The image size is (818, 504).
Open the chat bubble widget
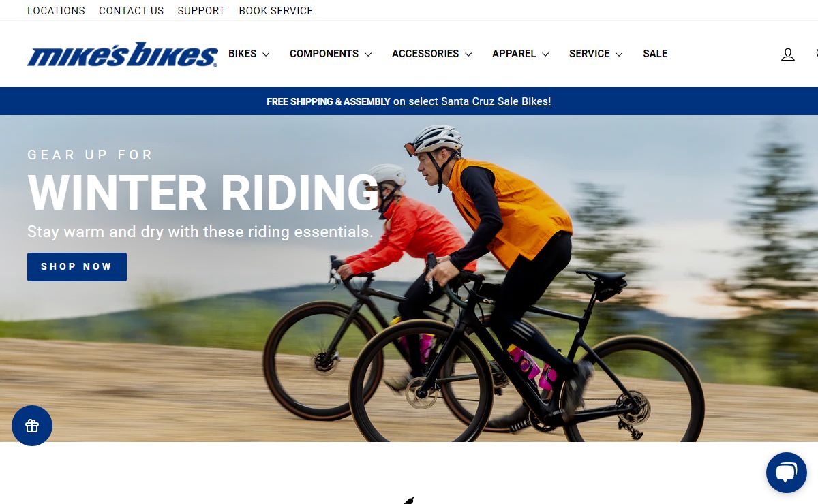(787, 473)
